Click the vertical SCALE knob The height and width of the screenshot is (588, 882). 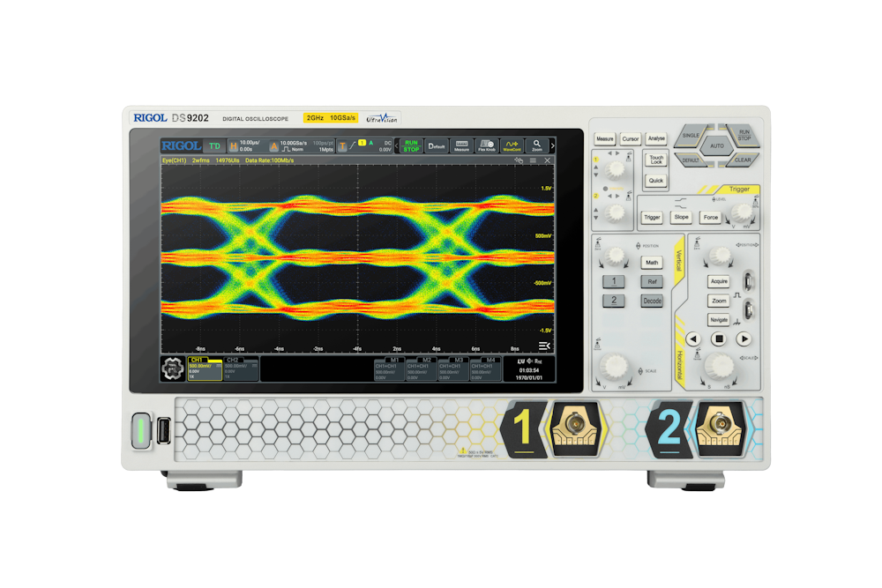coord(614,367)
